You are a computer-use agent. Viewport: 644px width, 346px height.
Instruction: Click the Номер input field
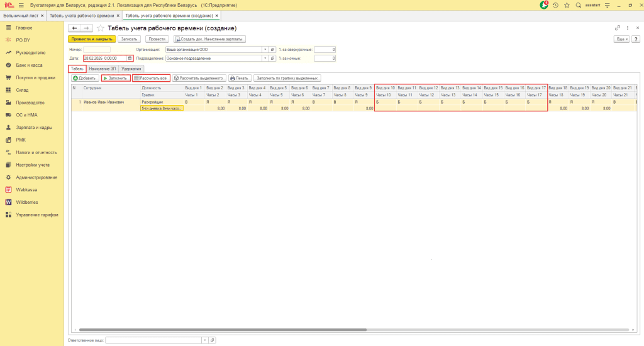coord(96,49)
